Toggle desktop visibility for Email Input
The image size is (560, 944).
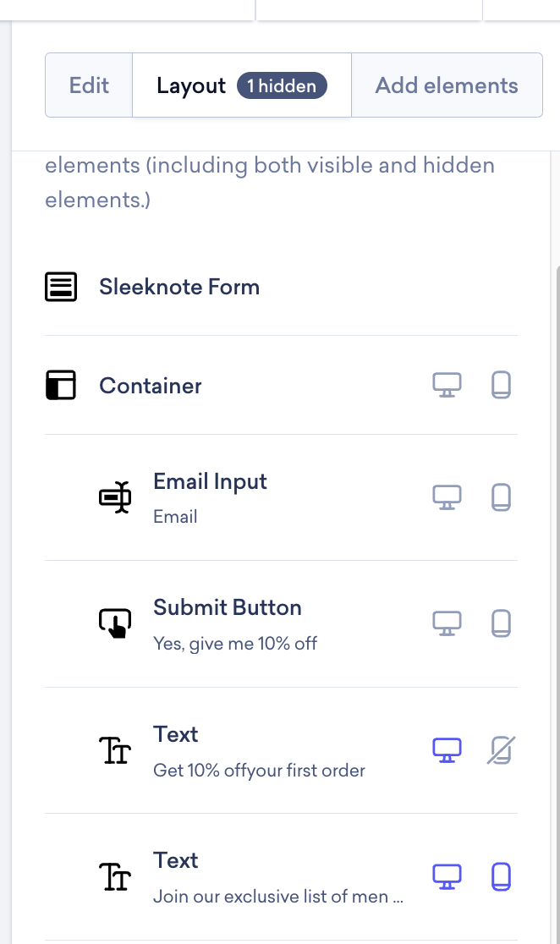(447, 497)
